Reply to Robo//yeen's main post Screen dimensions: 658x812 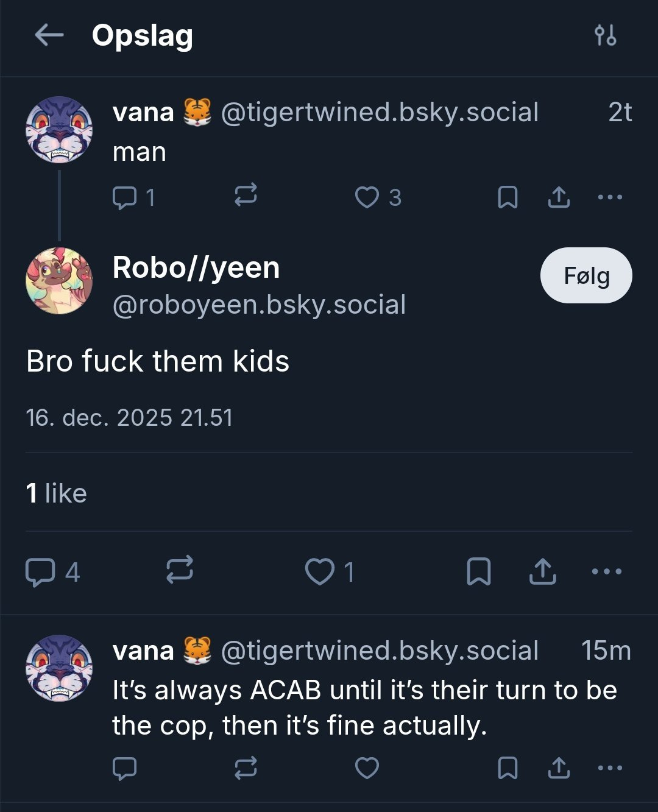(x=41, y=572)
